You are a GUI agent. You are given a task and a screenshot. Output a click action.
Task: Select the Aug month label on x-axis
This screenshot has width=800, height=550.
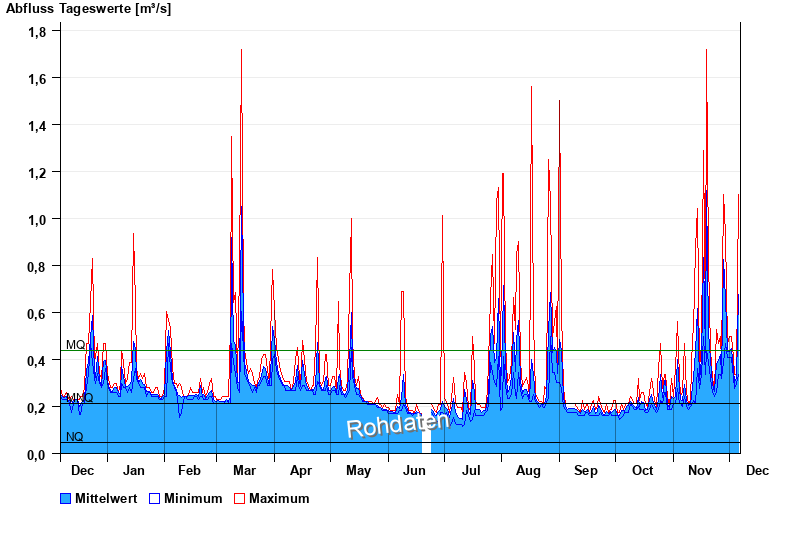pos(528,470)
